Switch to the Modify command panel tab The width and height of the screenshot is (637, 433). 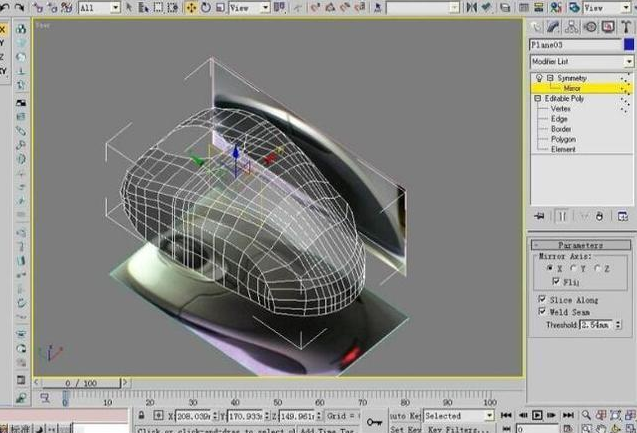[553, 27]
